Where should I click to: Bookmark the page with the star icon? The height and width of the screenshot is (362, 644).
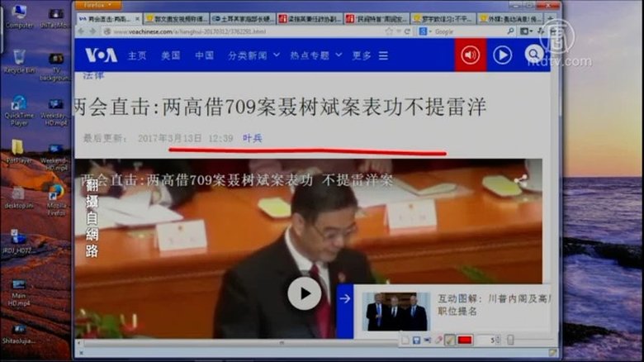click(389, 31)
